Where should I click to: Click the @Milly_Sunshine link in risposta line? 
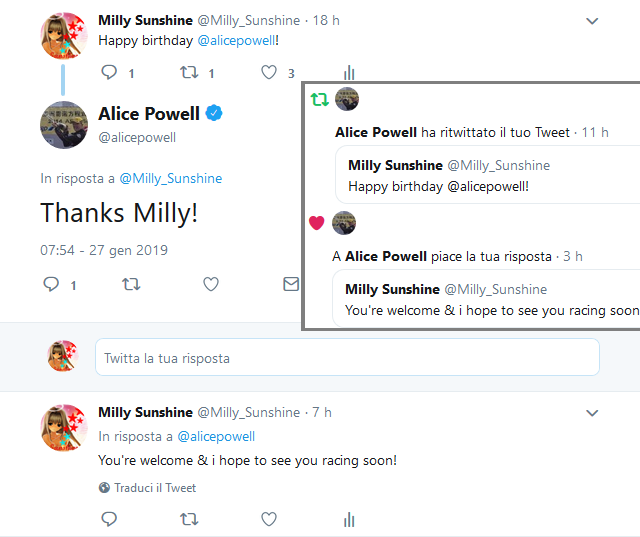[171, 178]
